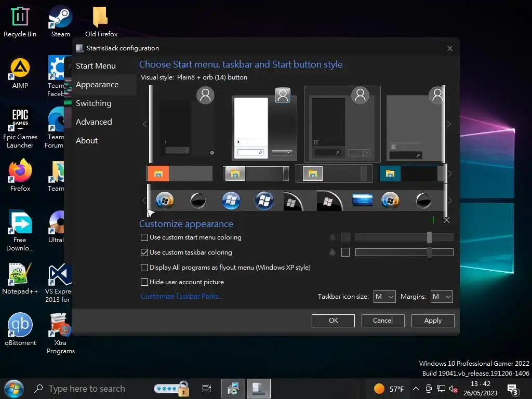Launch AIMP from the desktop
The width and height of the screenshot is (532, 399).
point(20,73)
